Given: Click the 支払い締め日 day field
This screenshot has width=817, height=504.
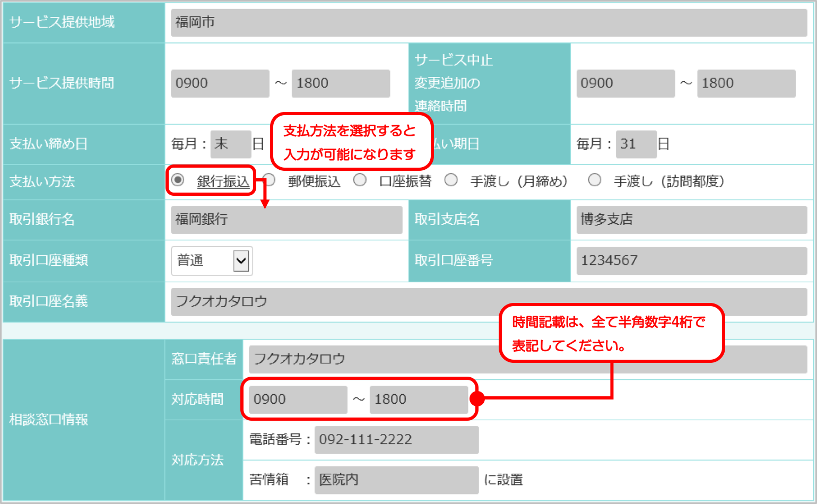Looking at the screenshot, I should pyautogui.click(x=230, y=144).
